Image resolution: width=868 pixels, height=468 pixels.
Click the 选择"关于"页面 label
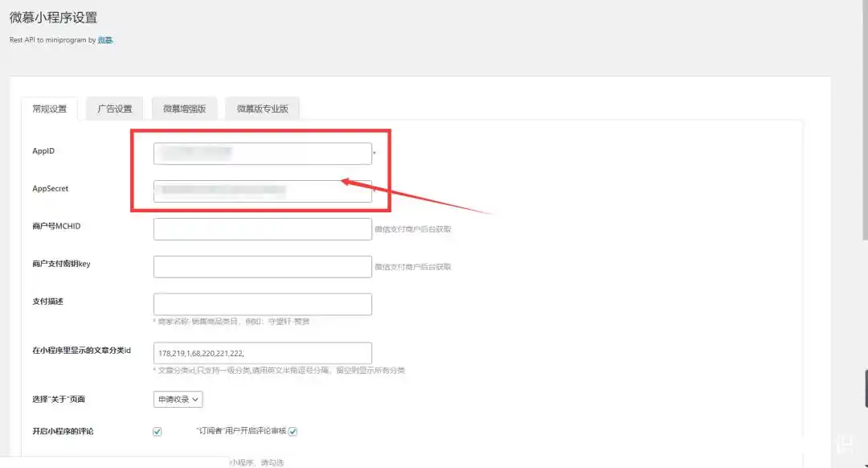click(x=57, y=399)
